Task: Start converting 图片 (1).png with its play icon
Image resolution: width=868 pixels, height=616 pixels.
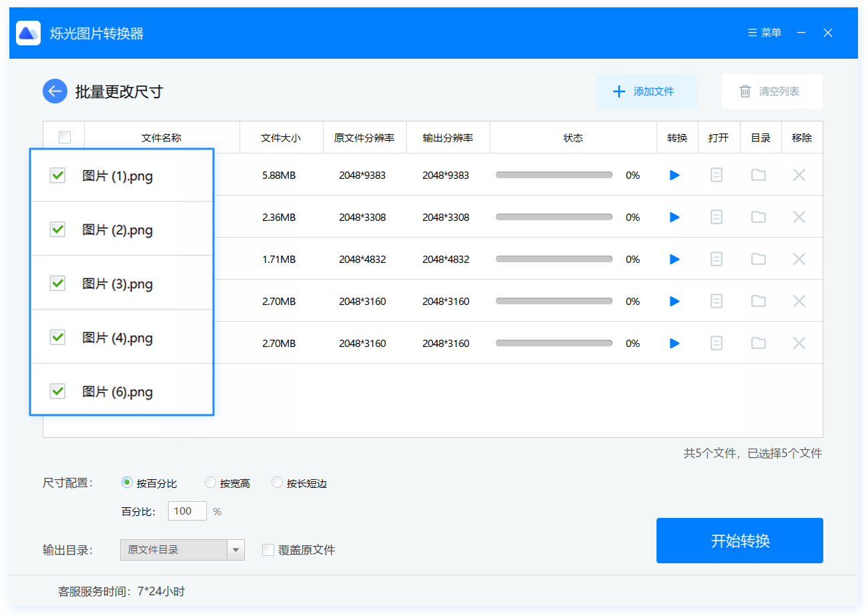Action: [x=675, y=175]
